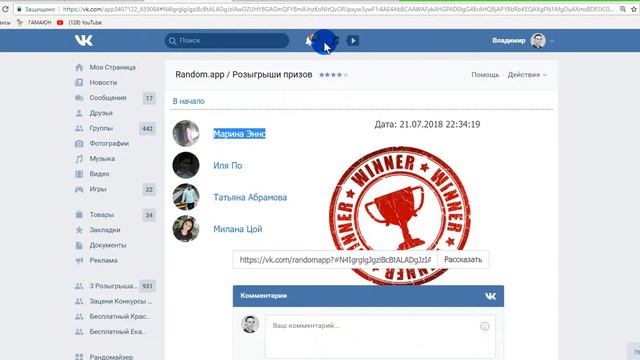Click the Реклама megaphone icon

(79, 260)
